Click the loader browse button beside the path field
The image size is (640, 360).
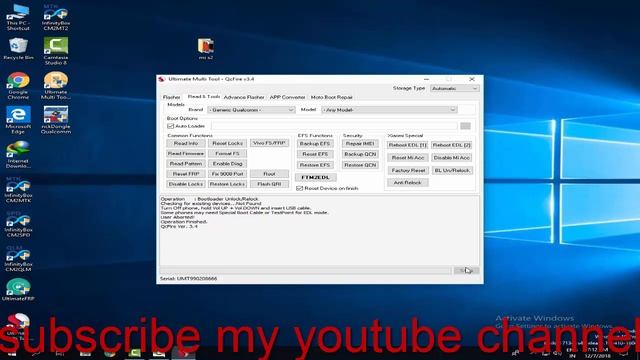[465, 126]
